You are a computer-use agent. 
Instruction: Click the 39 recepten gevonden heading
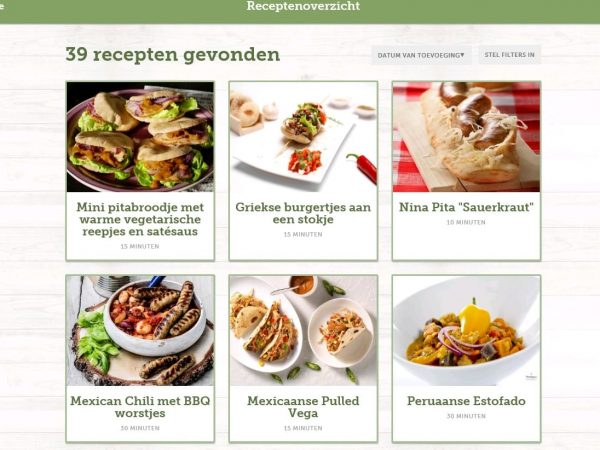point(173,55)
